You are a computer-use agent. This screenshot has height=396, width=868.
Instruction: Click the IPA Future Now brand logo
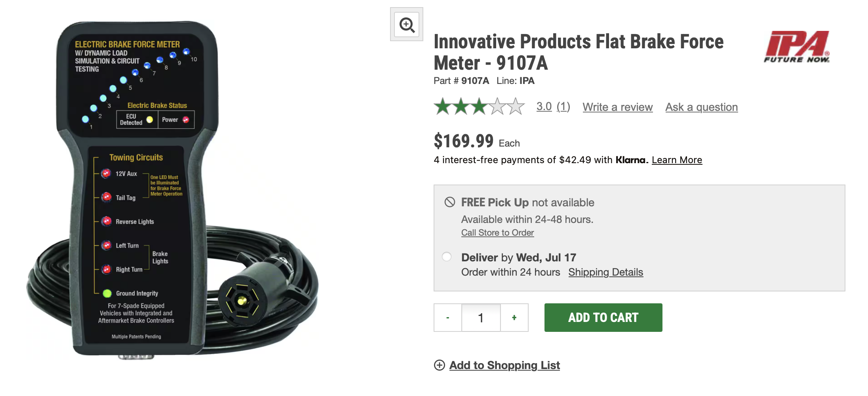(x=797, y=47)
